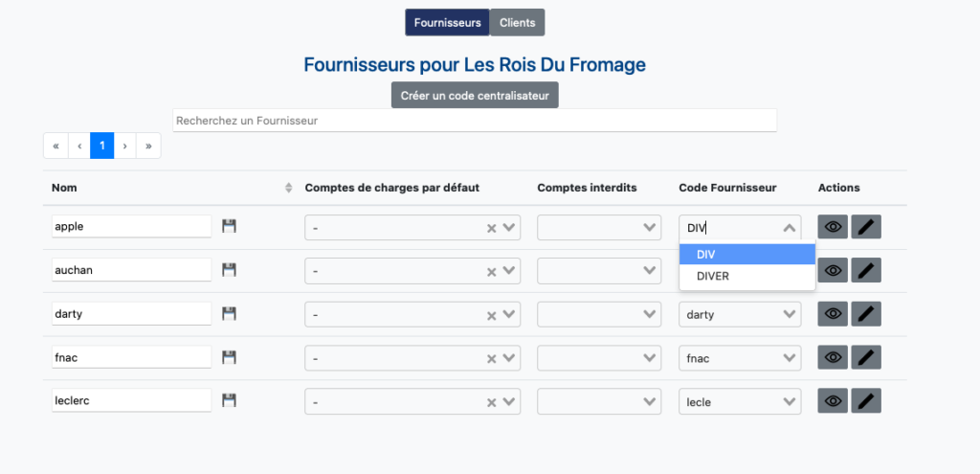This screenshot has height=474, width=980.
Task: Click the save icon beside leclerc
Action: (x=230, y=401)
